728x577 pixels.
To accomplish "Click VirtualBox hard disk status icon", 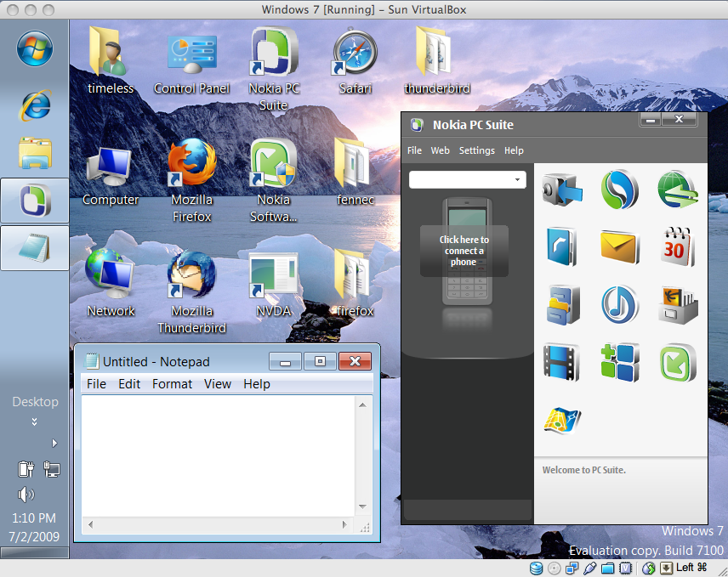I will point(537,569).
